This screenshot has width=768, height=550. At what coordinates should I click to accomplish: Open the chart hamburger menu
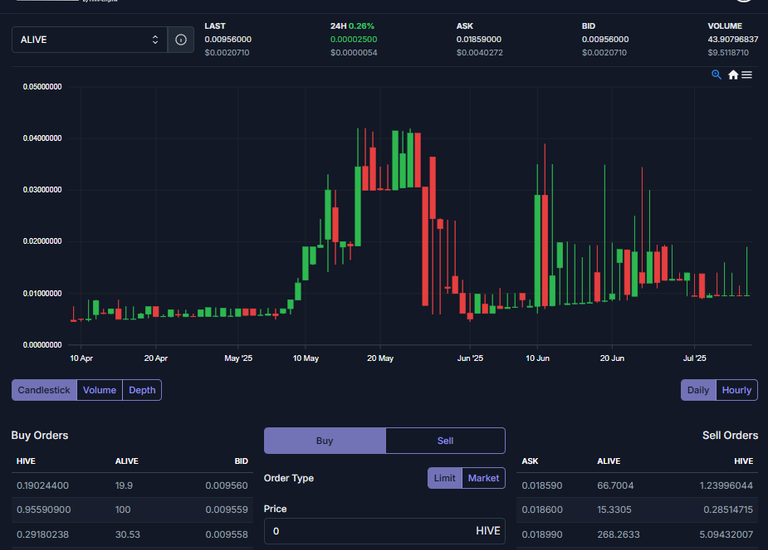(x=746, y=74)
